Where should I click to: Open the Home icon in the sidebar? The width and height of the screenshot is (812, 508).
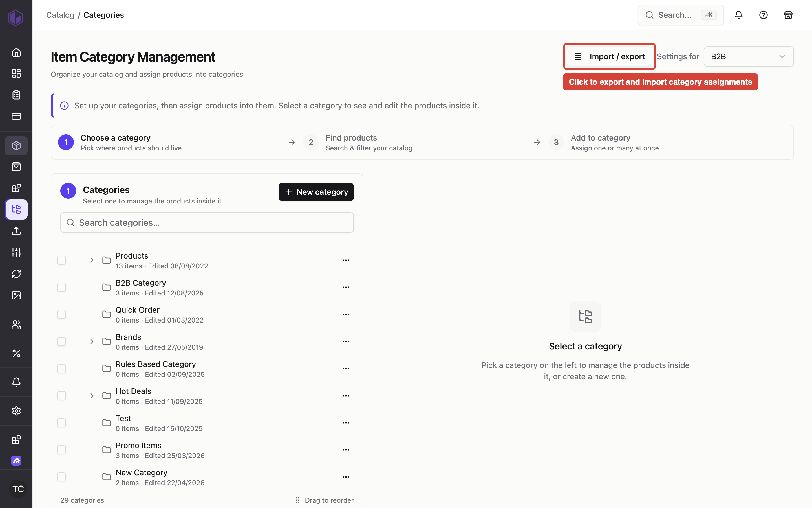tap(16, 52)
